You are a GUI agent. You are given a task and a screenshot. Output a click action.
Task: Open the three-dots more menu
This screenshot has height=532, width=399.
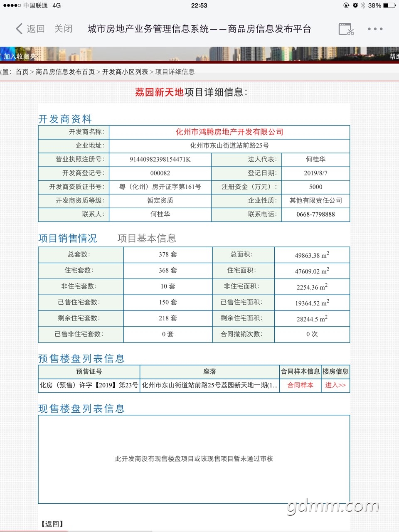pyautogui.click(x=375, y=29)
